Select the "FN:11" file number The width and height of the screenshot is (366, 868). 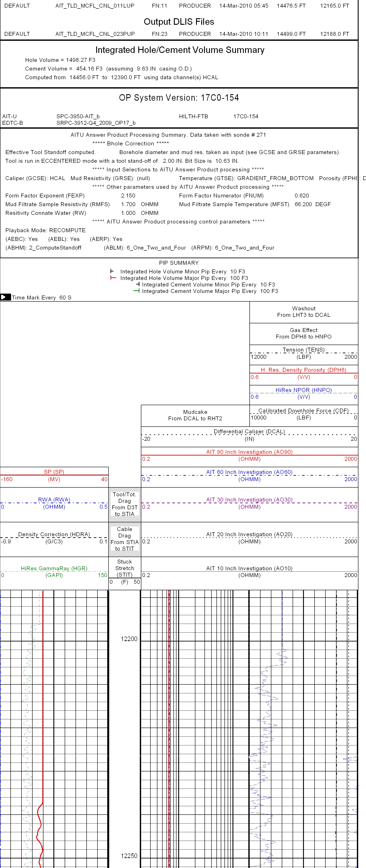click(x=159, y=6)
